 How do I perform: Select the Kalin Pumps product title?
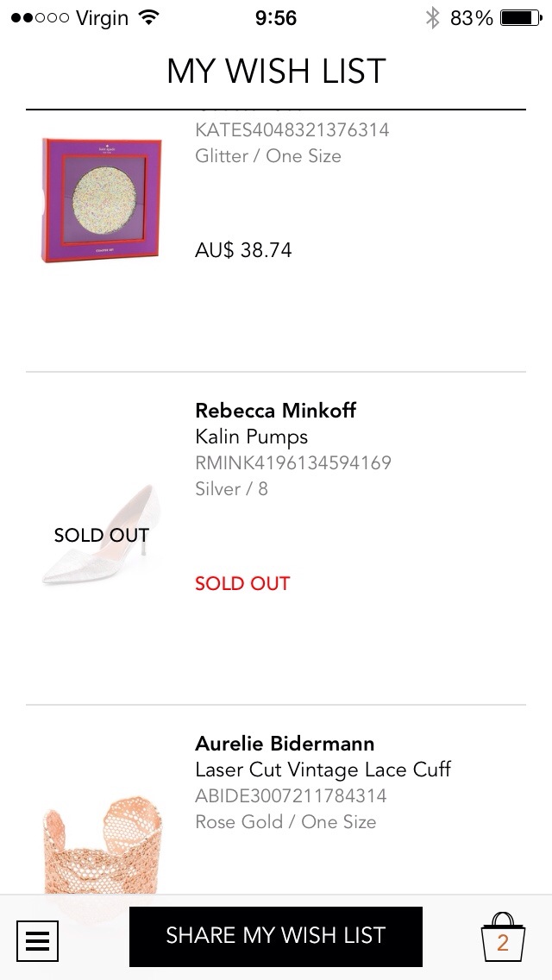point(251,437)
